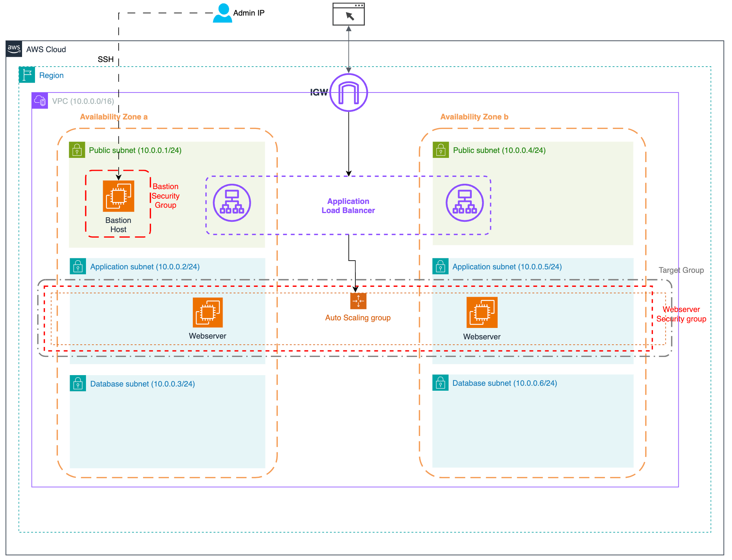
Task: Click the AWS Cloud logo icon
Action: click(14, 49)
